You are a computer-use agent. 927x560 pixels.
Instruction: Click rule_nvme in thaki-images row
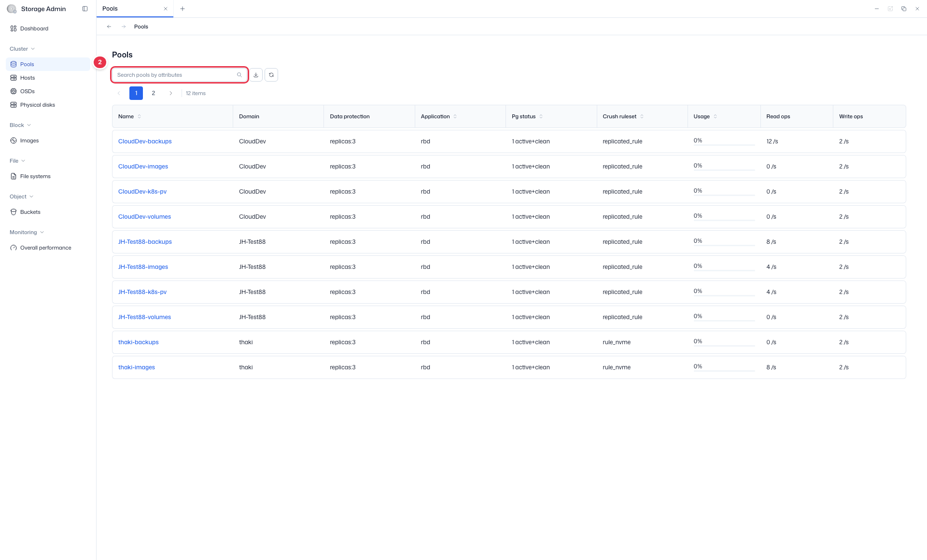tap(617, 367)
